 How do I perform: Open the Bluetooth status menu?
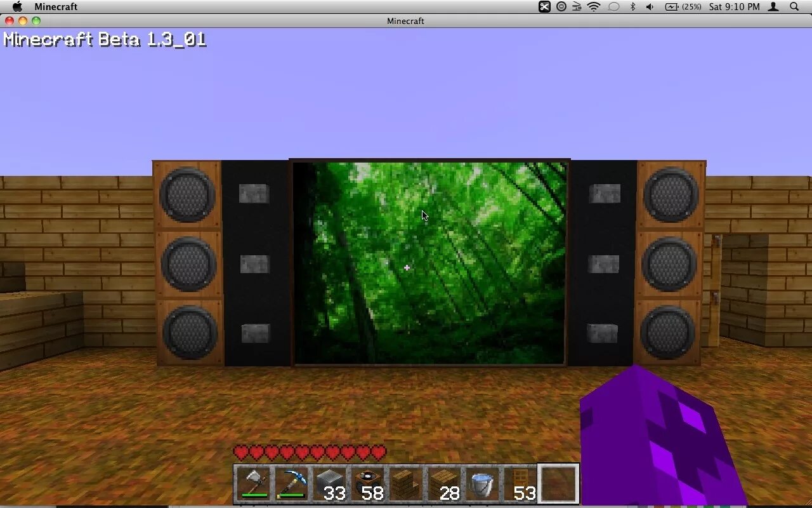(x=632, y=6)
